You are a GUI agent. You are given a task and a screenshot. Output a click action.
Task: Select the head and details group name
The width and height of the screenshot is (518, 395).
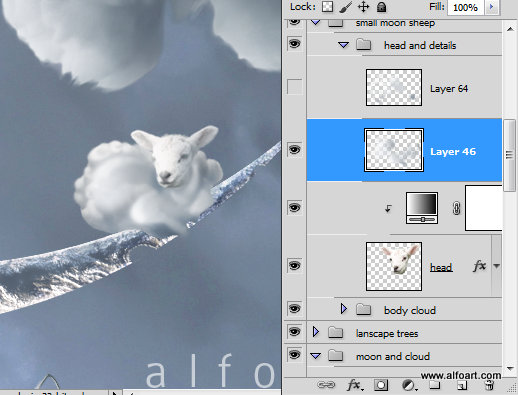coord(420,45)
